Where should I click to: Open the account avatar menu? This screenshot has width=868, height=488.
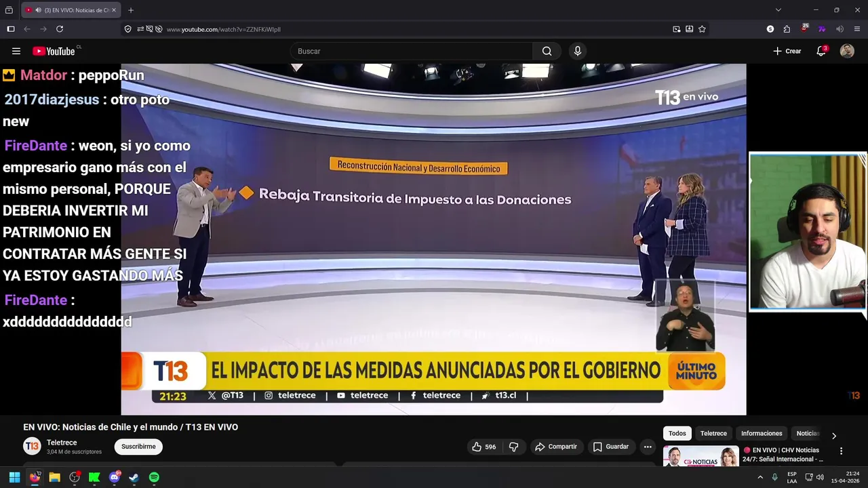847,51
